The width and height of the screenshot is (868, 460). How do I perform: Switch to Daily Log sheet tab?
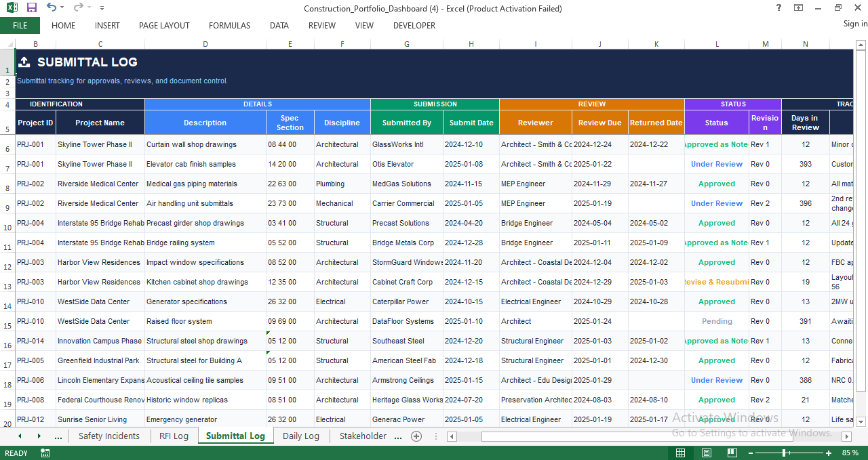[x=301, y=436]
